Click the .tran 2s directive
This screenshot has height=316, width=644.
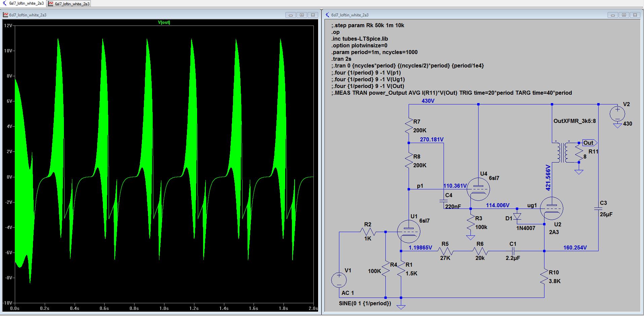341,59
